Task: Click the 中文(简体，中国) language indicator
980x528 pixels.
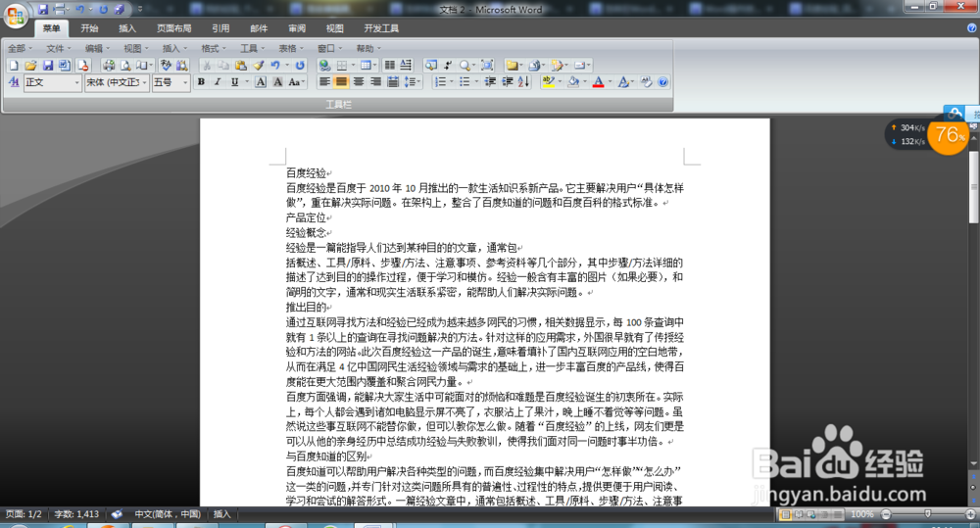Action: [168, 514]
